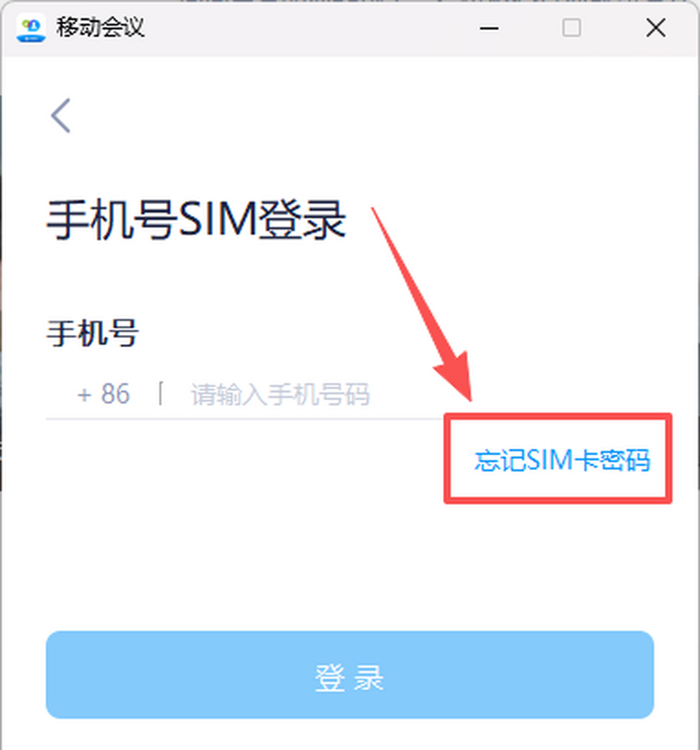Click blank space above the 登录 button
Screen dimensions: 700x750
pyautogui.click(x=350, y=566)
